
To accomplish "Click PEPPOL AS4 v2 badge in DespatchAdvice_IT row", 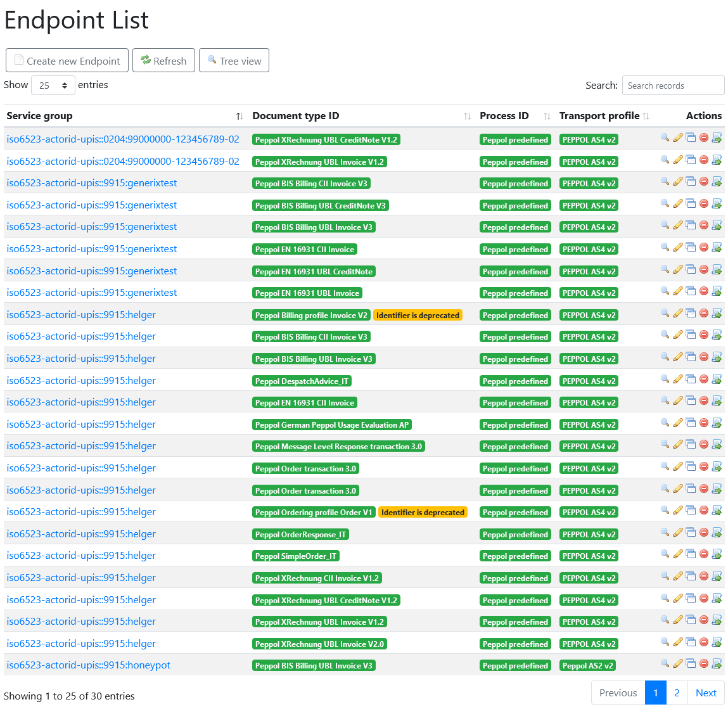I will (589, 381).
